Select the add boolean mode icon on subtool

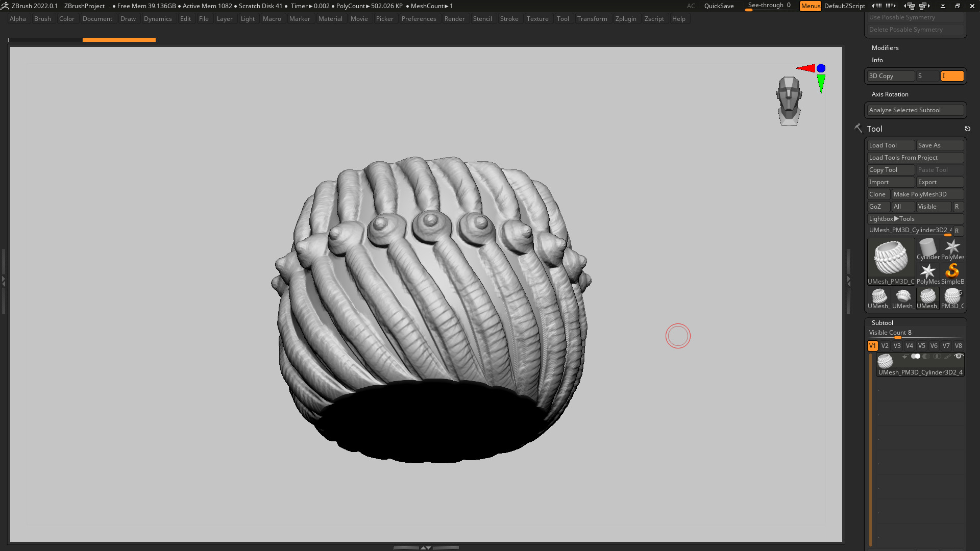click(x=916, y=357)
